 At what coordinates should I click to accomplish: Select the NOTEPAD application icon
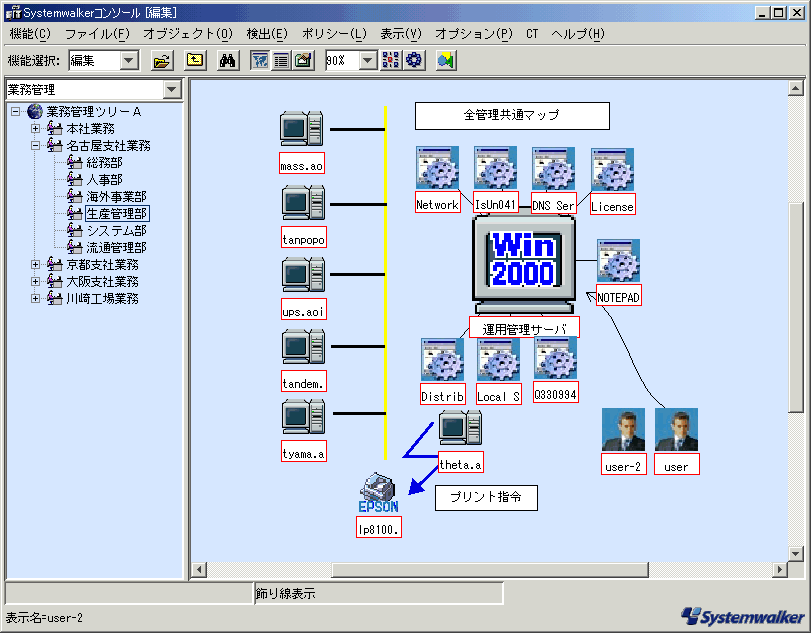pos(618,262)
